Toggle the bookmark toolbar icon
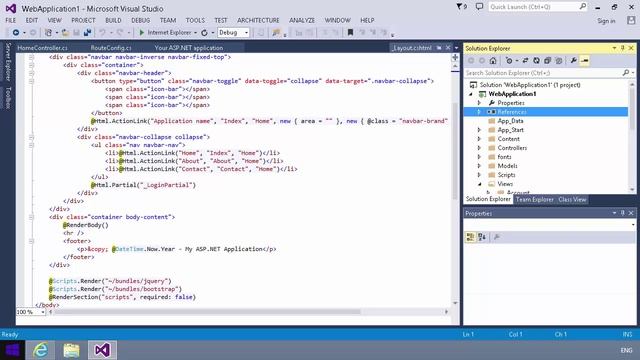640x360 pixels. (x=350, y=33)
